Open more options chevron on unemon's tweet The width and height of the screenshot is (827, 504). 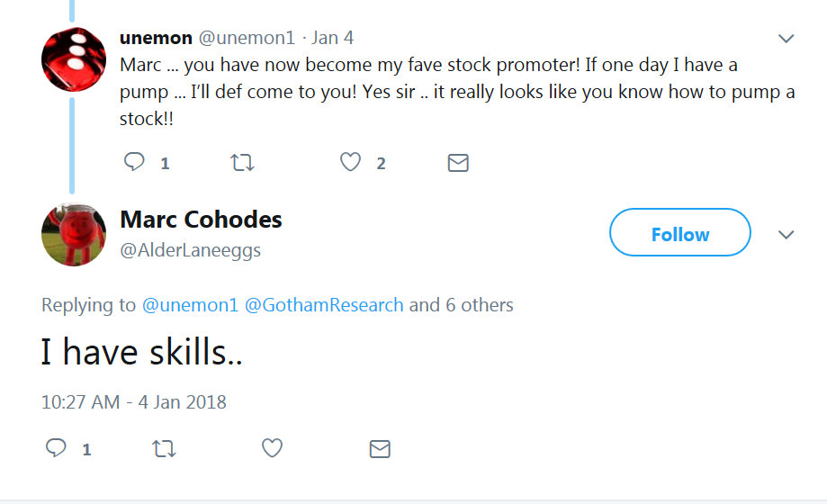(786, 39)
